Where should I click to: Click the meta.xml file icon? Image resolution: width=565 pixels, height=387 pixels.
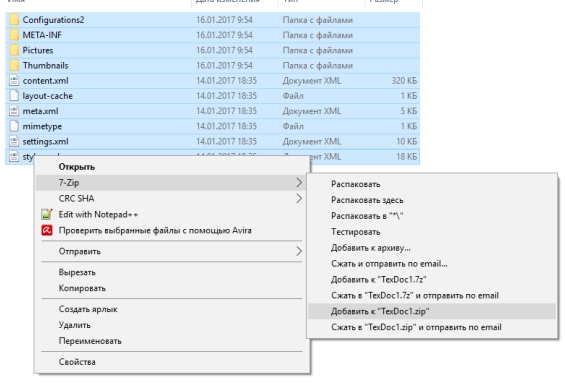(14, 111)
